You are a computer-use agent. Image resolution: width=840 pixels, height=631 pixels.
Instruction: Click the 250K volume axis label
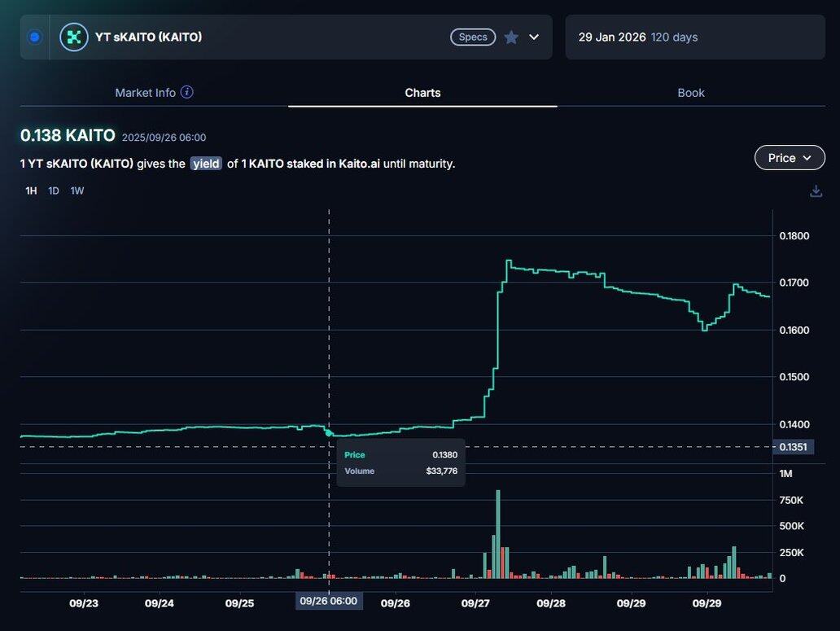pyautogui.click(x=792, y=552)
